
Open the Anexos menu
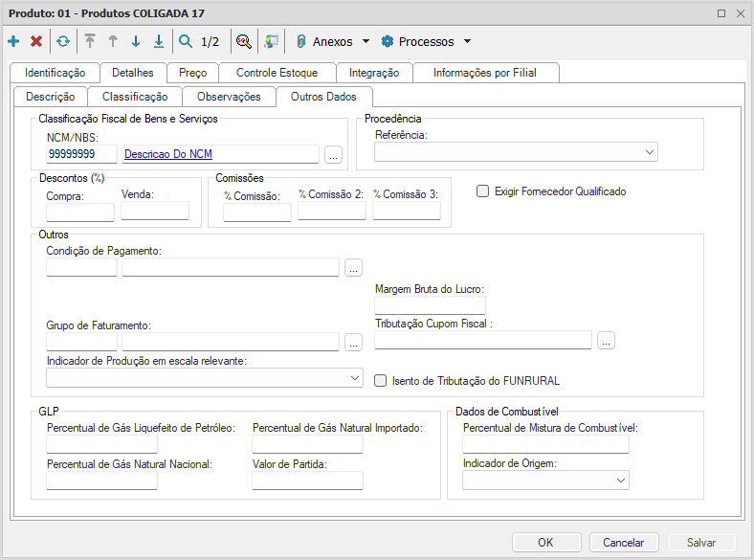[x=333, y=42]
